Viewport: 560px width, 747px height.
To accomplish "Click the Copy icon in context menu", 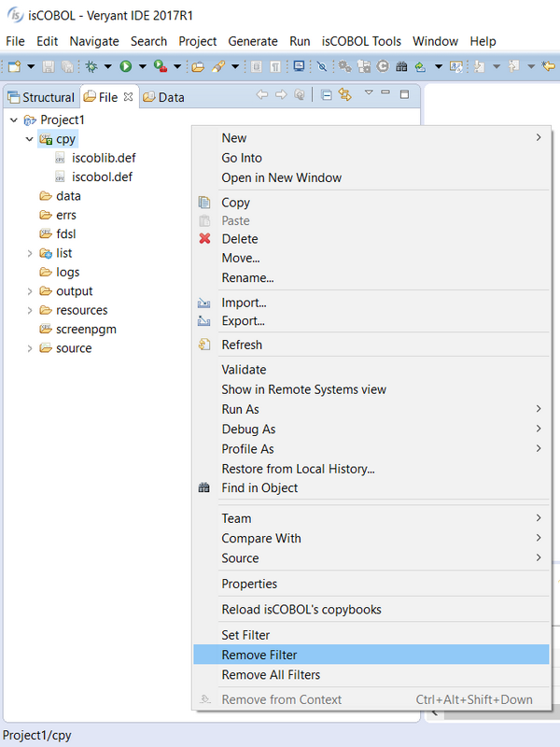I will 204,203.
